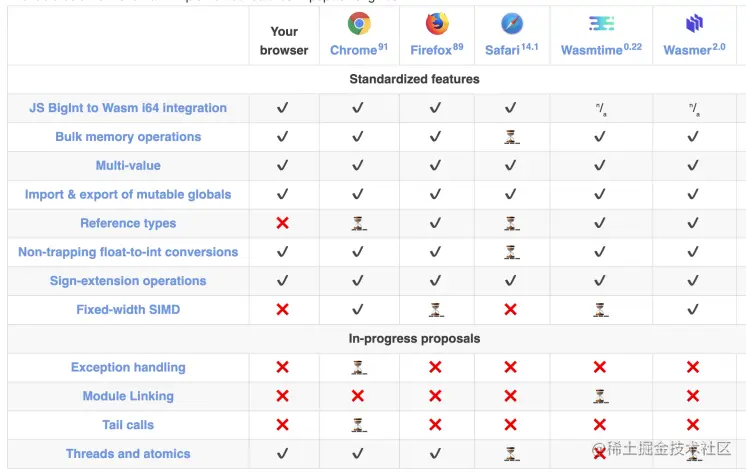
Task: Click Chrome's hourglass icon for Reference types
Action: (359, 223)
